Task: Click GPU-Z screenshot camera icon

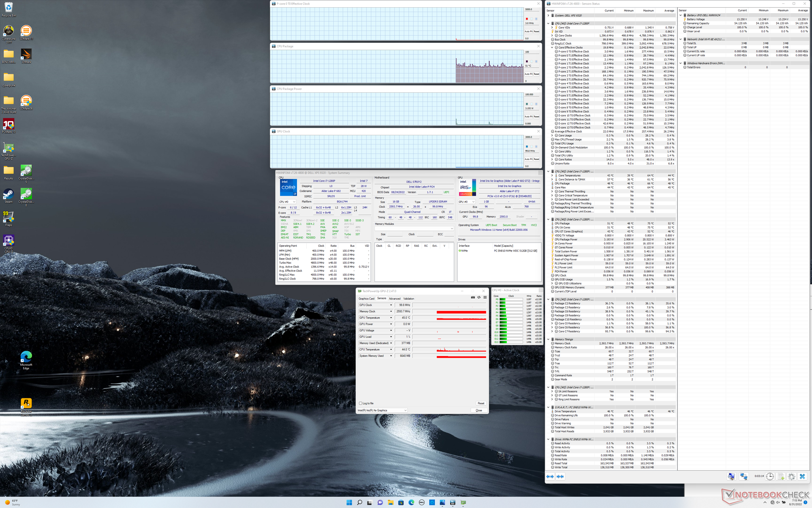Action: click(x=473, y=297)
